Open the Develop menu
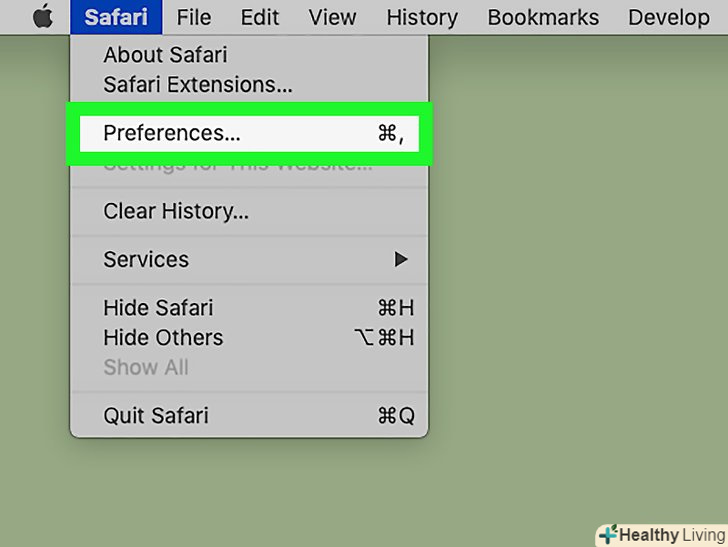Image resolution: width=728 pixels, height=547 pixels. 669,17
